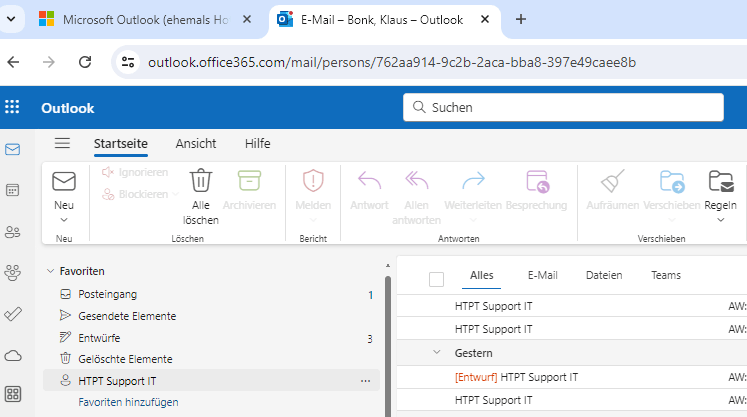Click the Alle löschen trash icon
The width and height of the screenshot is (747, 417).
(x=201, y=181)
